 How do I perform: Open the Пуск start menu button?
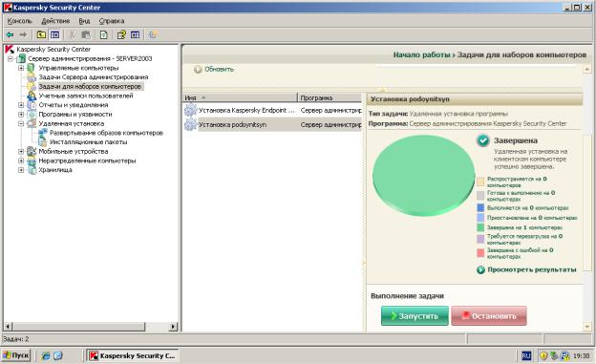click(16, 355)
